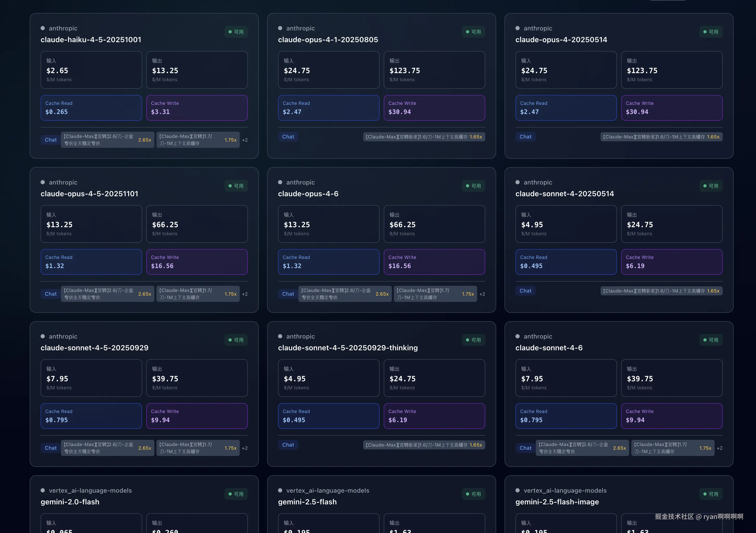
Task: Click the Chat tag on claude-haiku-4-5-20251001 card
Action: coord(51,140)
